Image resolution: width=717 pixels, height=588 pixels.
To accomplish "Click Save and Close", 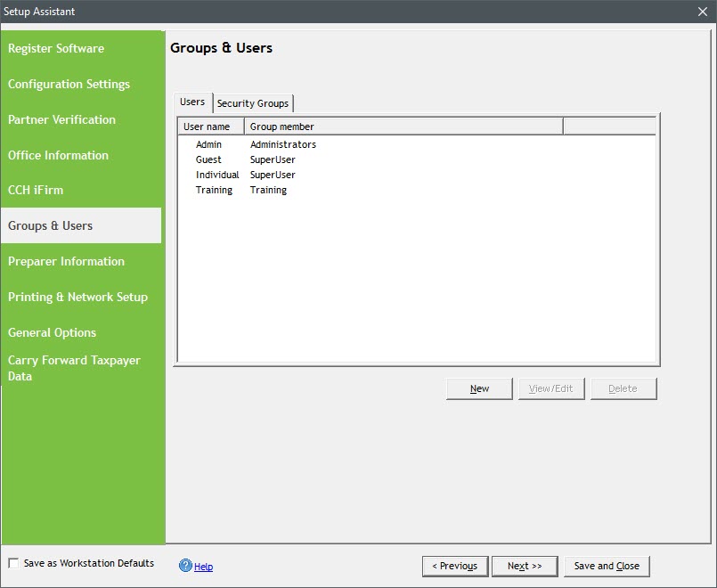I will coord(607,566).
